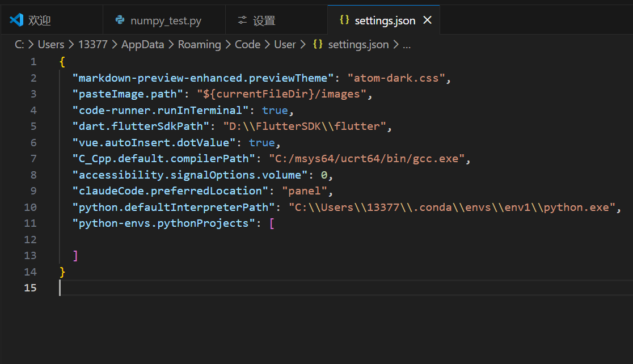Image resolution: width=633 pixels, height=364 pixels.
Task: Click the true value on line 6
Action: click(261, 142)
